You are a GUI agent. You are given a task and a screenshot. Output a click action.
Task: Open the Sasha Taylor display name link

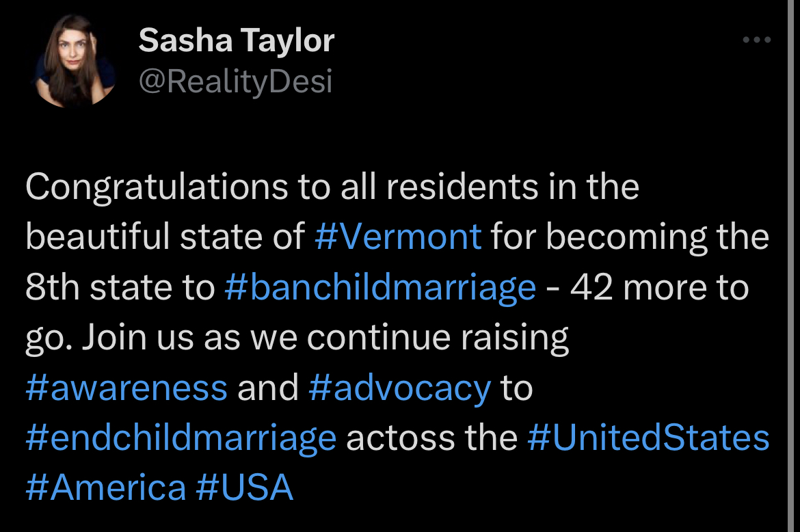coord(236,40)
